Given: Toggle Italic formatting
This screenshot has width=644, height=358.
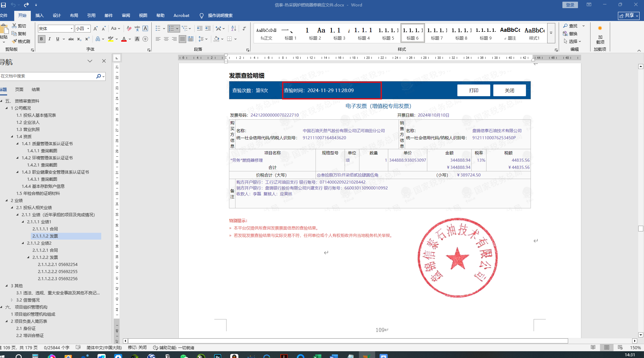Looking at the screenshot, I should [x=49, y=39].
